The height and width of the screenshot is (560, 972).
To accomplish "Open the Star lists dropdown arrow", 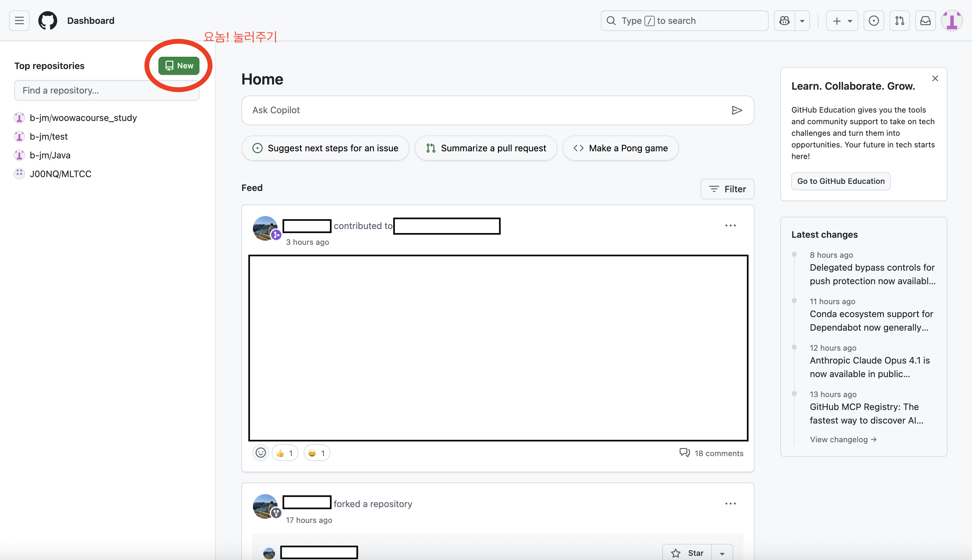I will point(722,553).
